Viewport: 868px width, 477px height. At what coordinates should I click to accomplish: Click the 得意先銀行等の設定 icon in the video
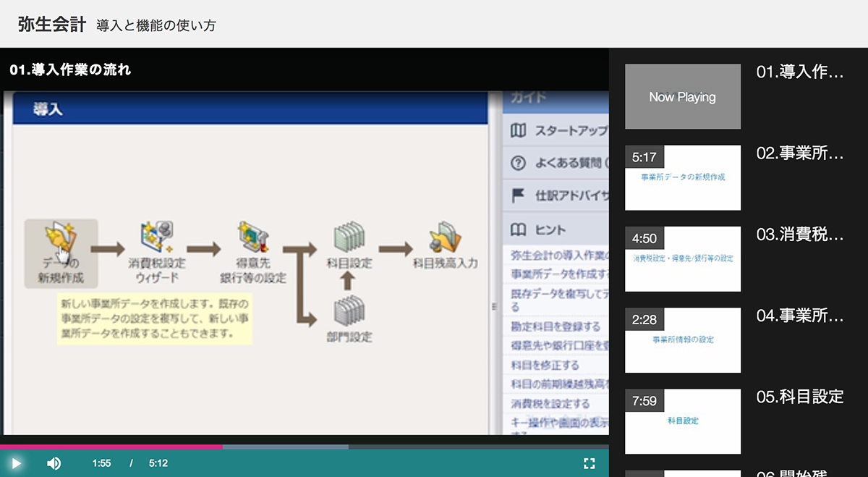pyautogui.click(x=253, y=237)
